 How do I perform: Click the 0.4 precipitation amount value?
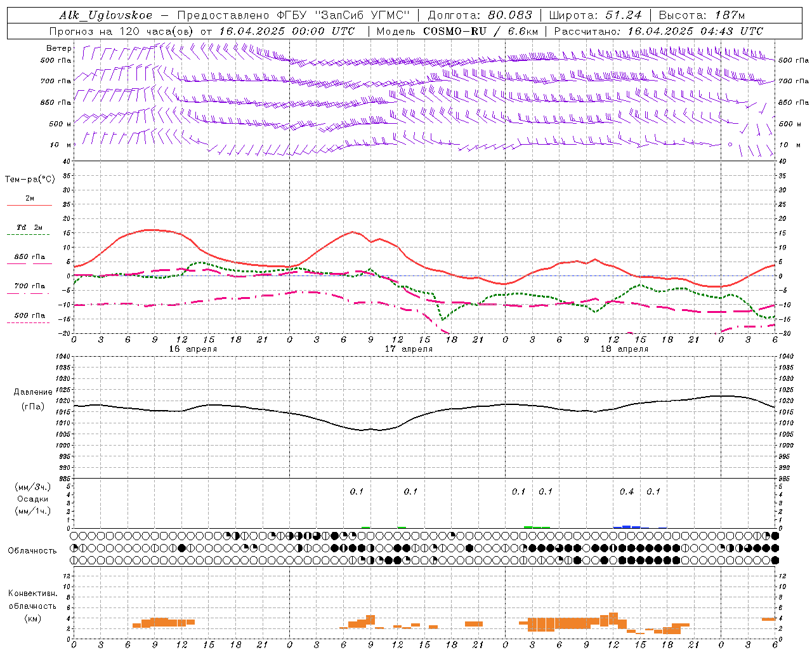tap(627, 491)
